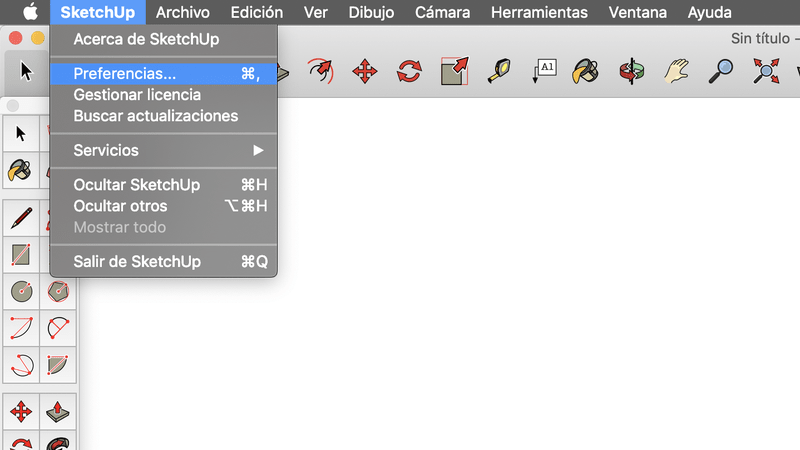The width and height of the screenshot is (800, 450).
Task: Choose Ocultar SketchUp
Action: 164,185
